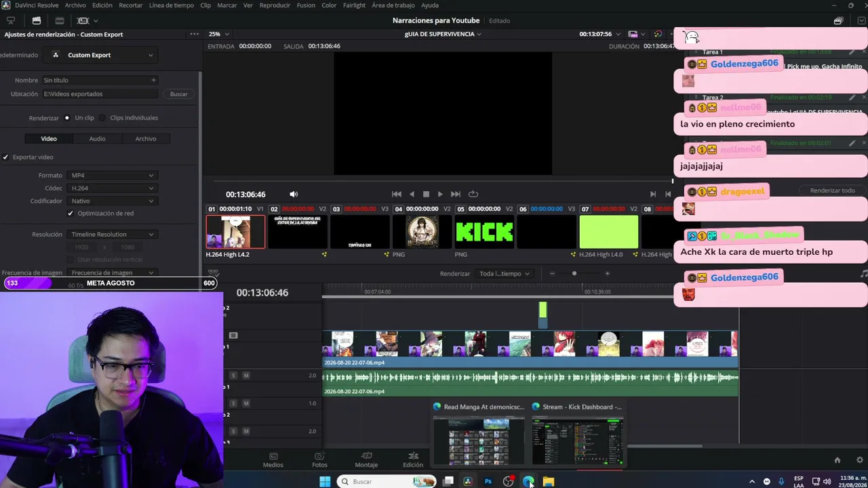Select Clips individuales render option
The image size is (868, 488).
pyautogui.click(x=103, y=118)
